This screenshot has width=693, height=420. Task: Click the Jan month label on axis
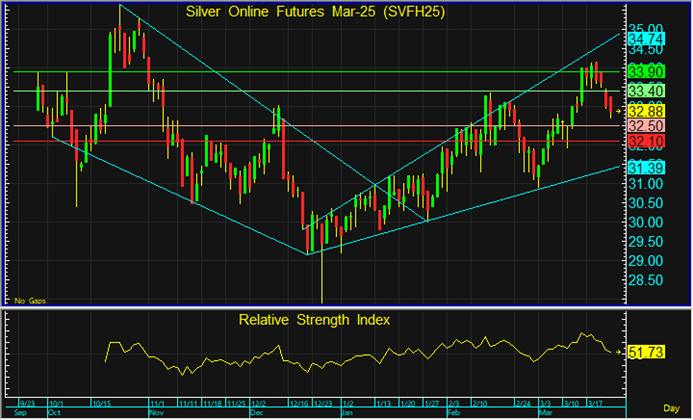click(345, 411)
